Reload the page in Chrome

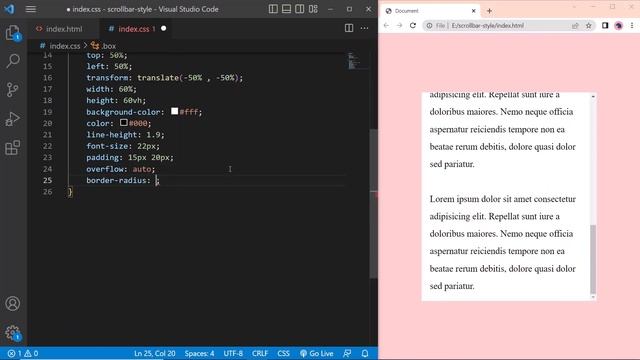[413, 25]
